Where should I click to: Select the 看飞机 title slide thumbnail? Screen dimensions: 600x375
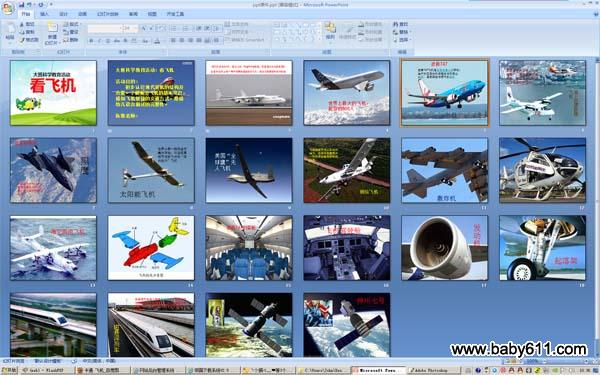[x=53, y=93]
